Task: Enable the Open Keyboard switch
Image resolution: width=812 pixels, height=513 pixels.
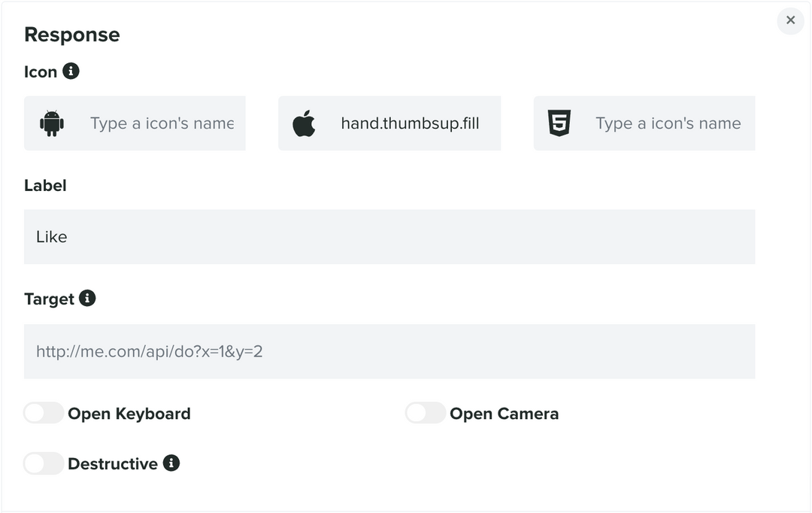Action: click(44, 413)
